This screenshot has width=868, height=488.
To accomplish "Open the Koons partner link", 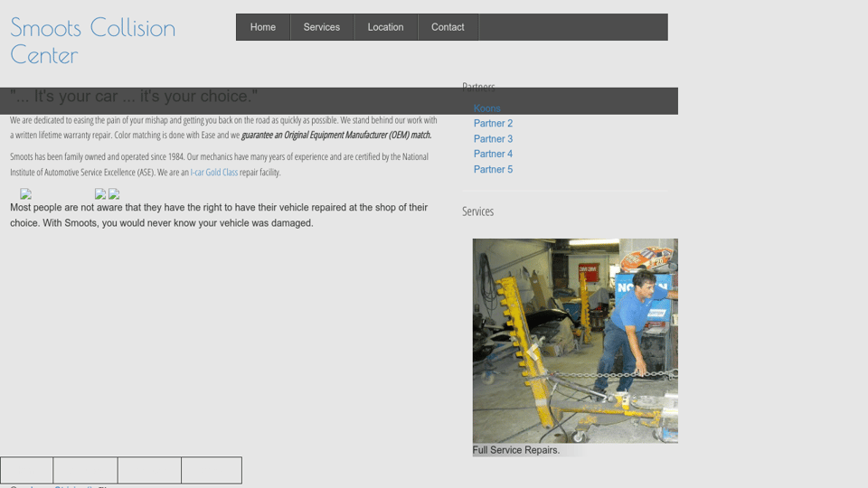I will coord(486,108).
